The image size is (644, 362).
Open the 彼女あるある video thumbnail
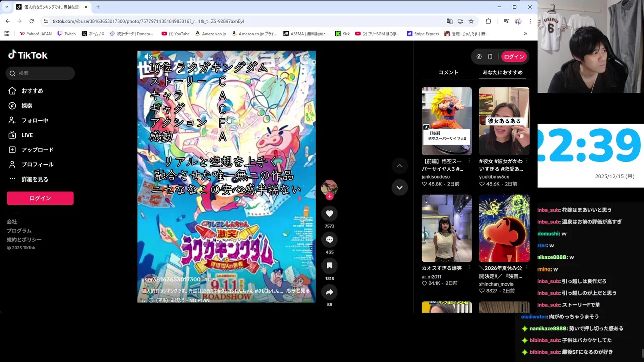click(504, 121)
